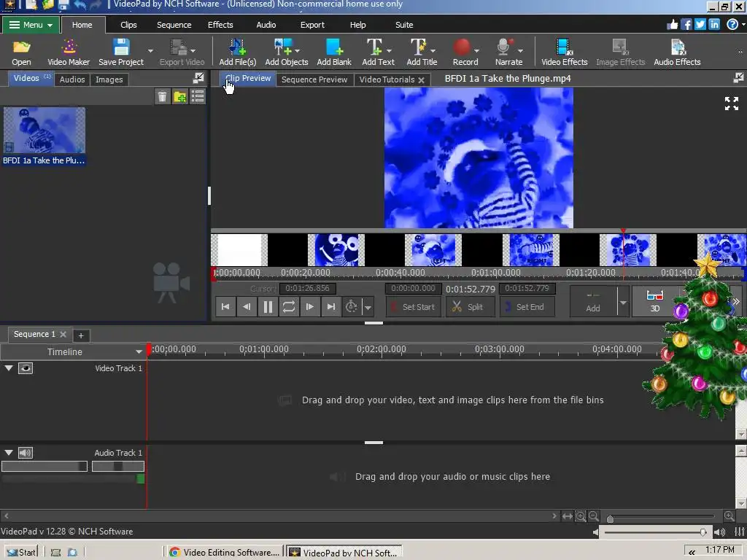This screenshot has width=747, height=560.
Task: Open the playback speed dropdown arrow
Action: [368, 308]
